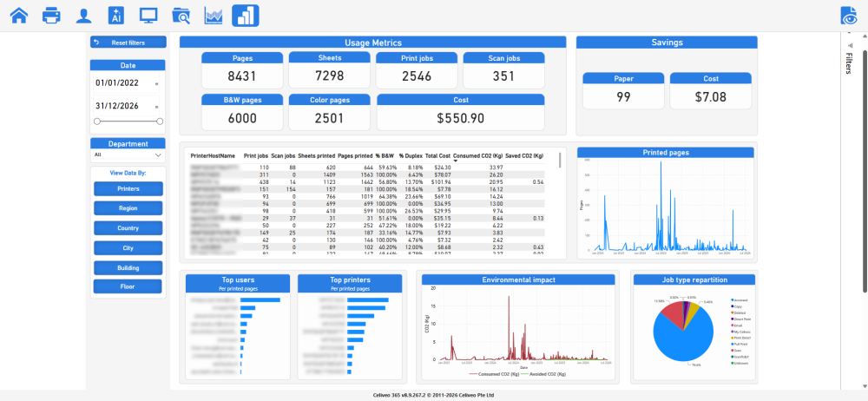Select the Pages card value 8431
This screenshot has width=868, height=401.
point(242,76)
